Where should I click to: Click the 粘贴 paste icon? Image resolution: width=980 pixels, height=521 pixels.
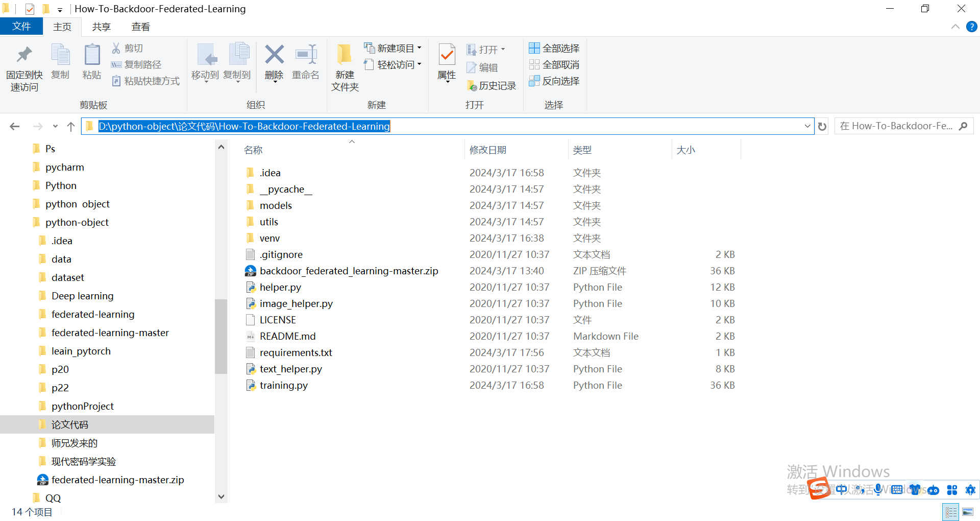click(92, 55)
